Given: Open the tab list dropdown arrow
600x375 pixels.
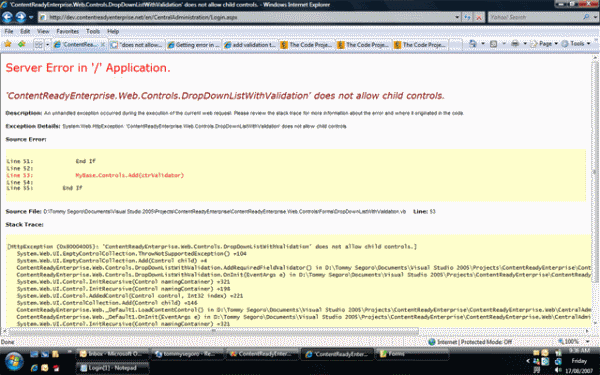Looking at the screenshot, I should [x=47, y=45].
